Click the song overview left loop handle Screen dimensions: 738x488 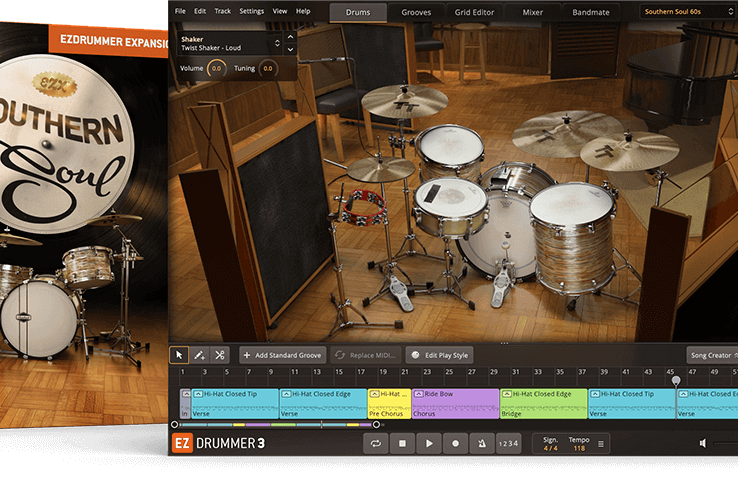(175, 424)
